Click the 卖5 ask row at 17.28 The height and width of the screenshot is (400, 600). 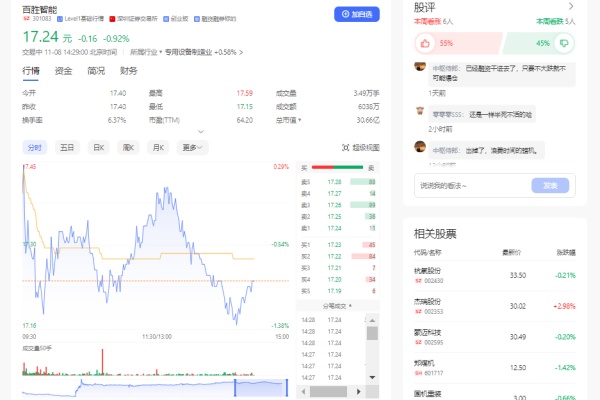(338, 182)
